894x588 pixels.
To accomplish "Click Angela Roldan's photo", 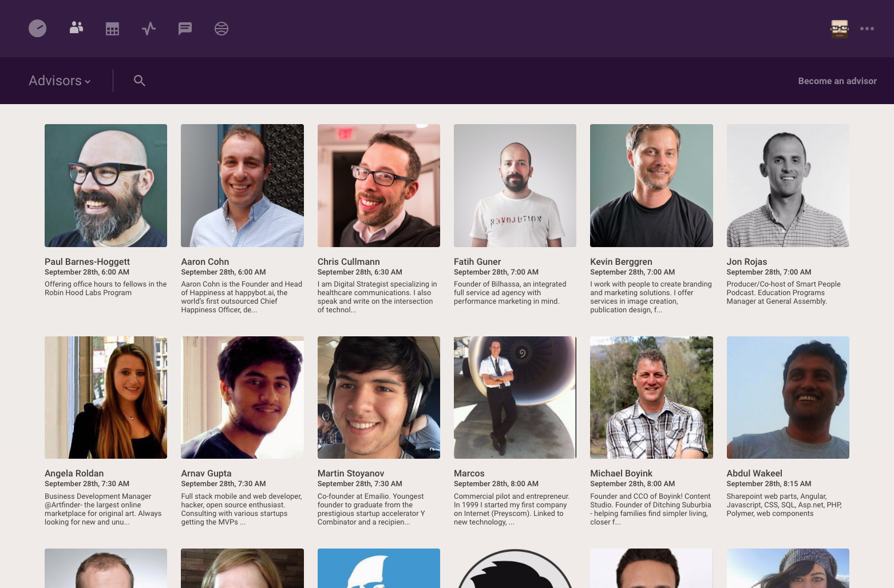I will (x=106, y=398).
